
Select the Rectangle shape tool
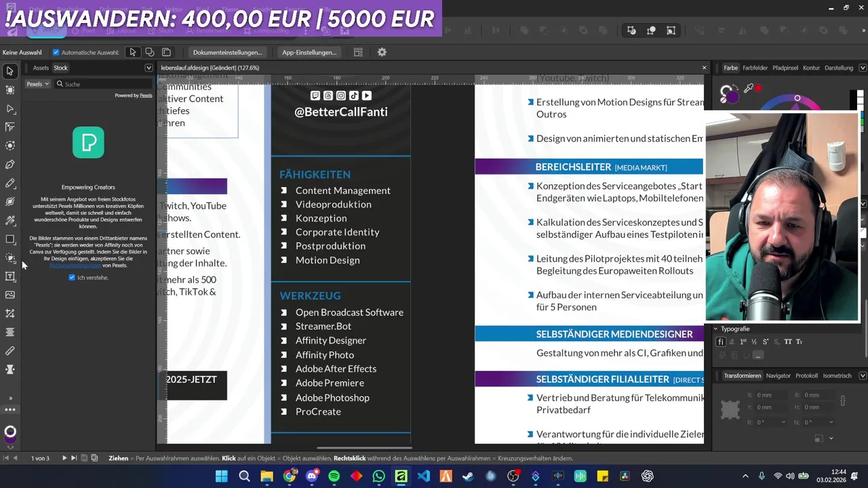point(10,239)
